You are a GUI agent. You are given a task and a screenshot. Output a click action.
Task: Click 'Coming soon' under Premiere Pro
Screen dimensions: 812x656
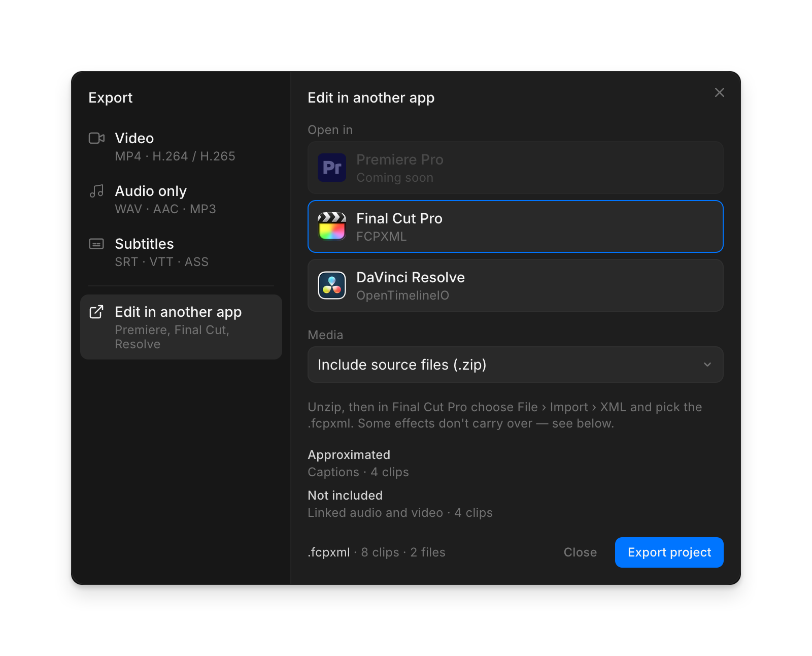pos(395,178)
